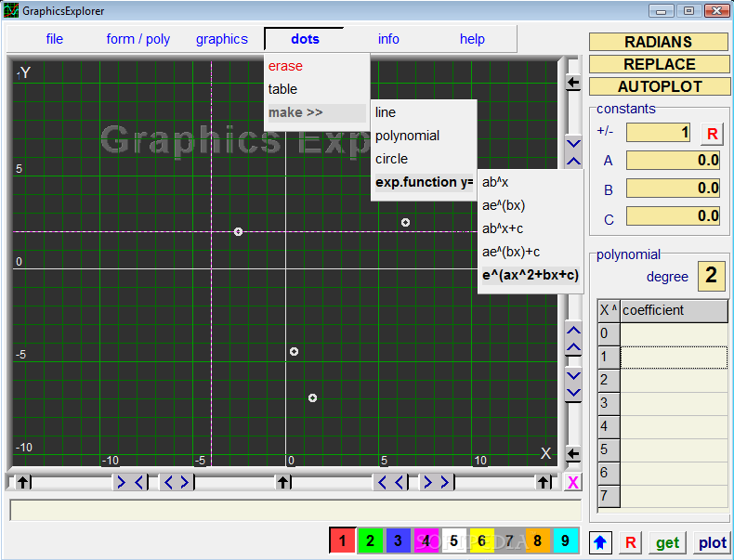The width and height of the screenshot is (734, 560).
Task: Click the '> >' shift-right button
Action: (437, 482)
